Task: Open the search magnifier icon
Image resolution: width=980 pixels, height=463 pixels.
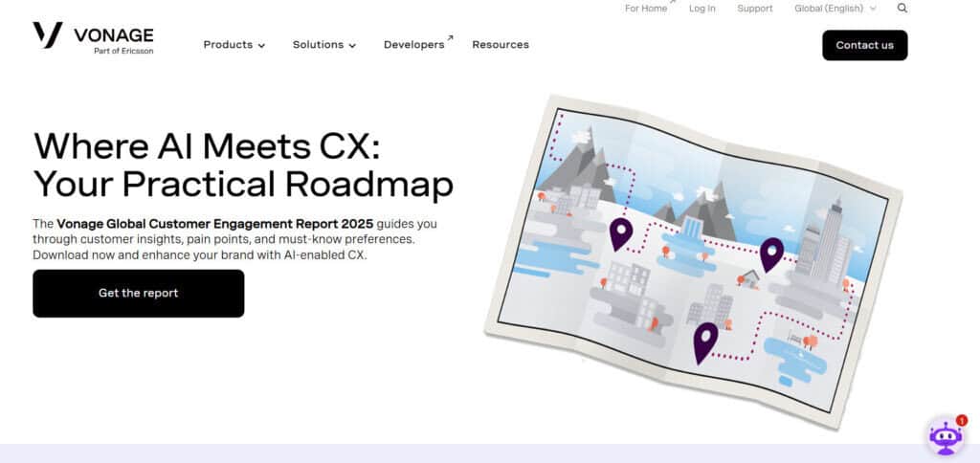Action: click(902, 8)
